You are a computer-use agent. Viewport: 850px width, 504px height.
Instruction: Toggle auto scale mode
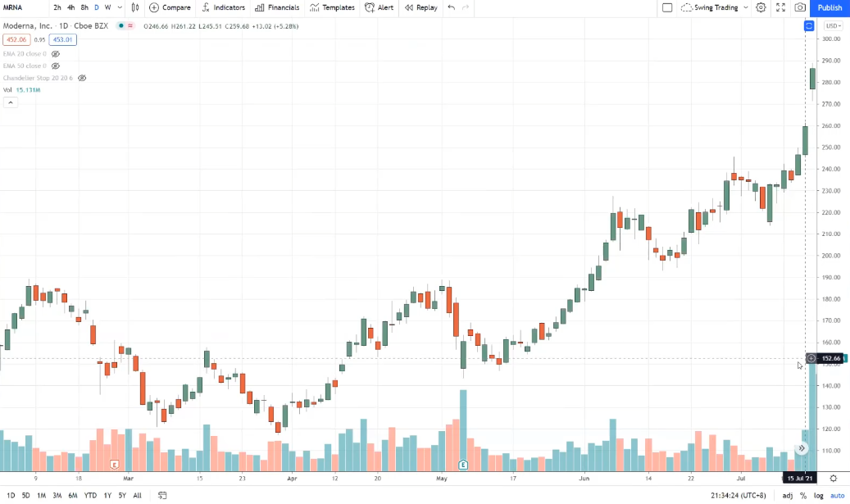(x=838, y=495)
